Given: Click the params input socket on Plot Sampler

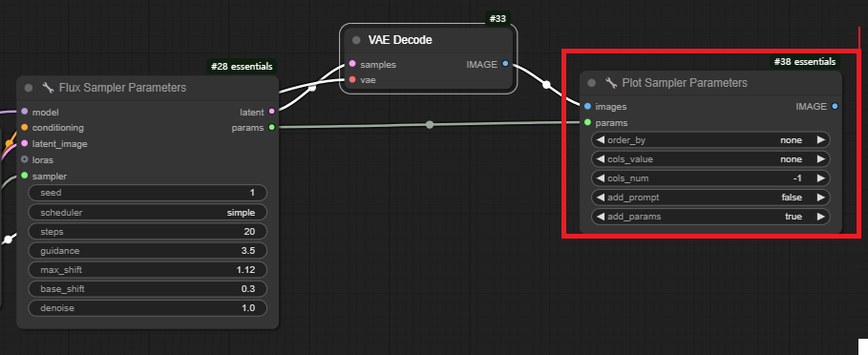Looking at the screenshot, I should coord(587,122).
